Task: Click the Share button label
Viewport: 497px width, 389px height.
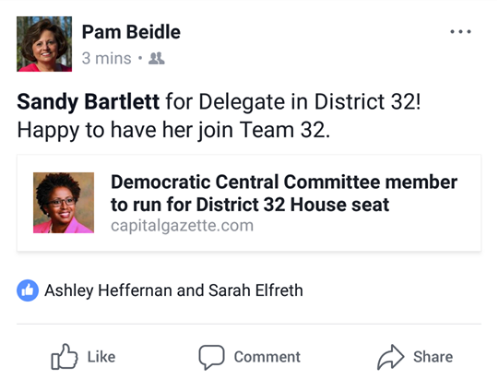Action: [433, 357]
